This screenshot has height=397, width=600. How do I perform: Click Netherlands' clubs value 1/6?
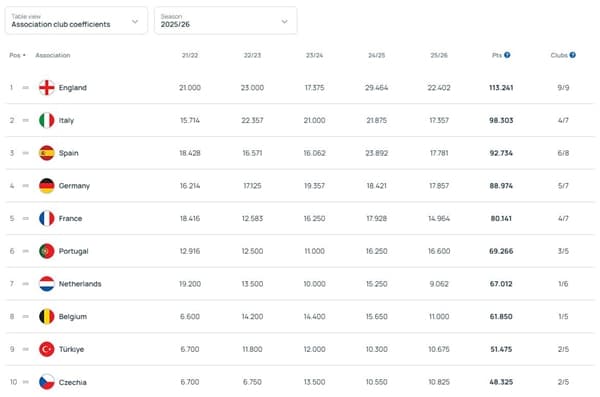point(563,284)
